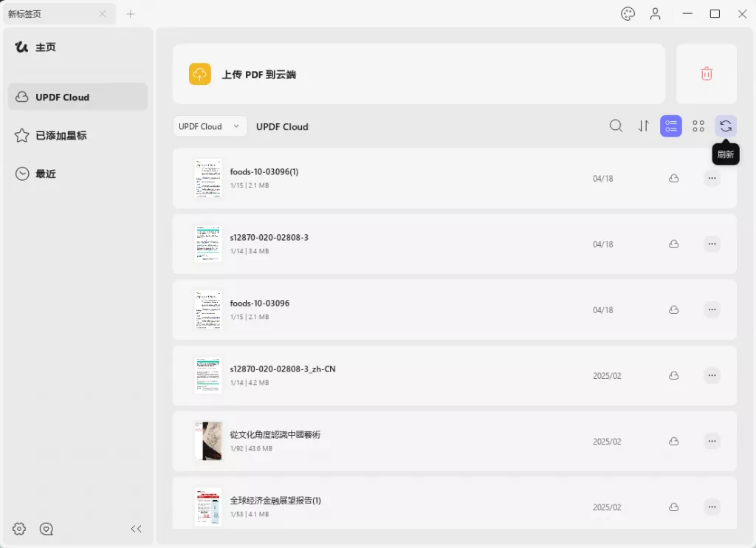The width and height of the screenshot is (756, 548).
Task: Expand the UPDF Cloud dropdown
Action: pyautogui.click(x=210, y=126)
